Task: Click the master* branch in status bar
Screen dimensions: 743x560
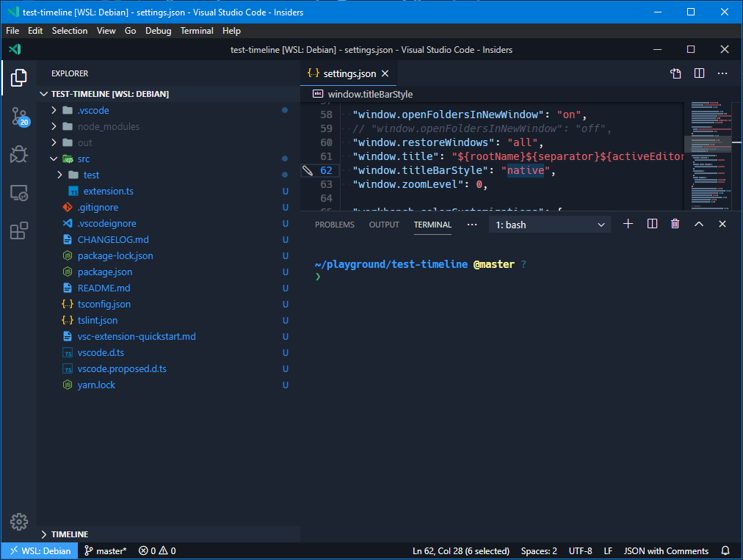Action: click(x=105, y=550)
